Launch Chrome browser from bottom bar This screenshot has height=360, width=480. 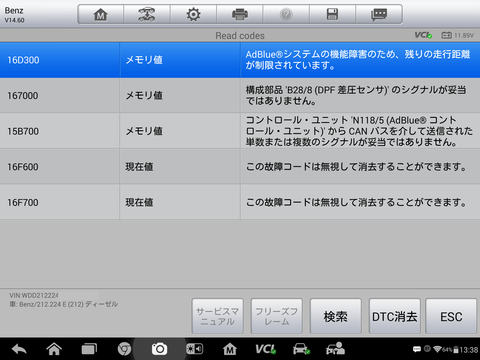124,349
